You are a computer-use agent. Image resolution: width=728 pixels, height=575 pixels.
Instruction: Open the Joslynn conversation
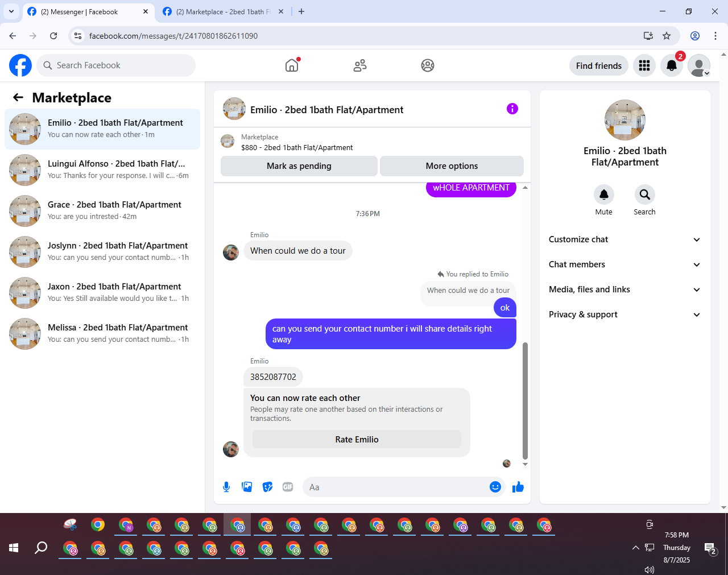pyautogui.click(x=102, y=252)
